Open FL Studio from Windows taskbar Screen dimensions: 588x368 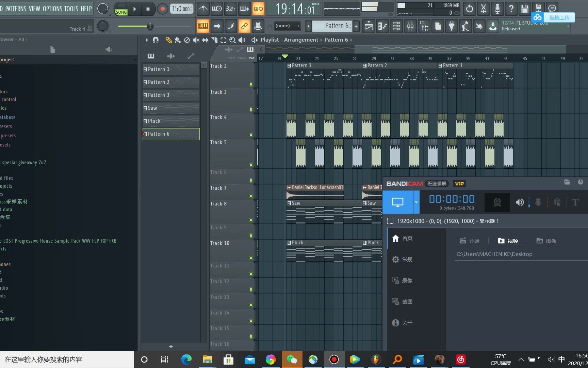coord(376,359)
